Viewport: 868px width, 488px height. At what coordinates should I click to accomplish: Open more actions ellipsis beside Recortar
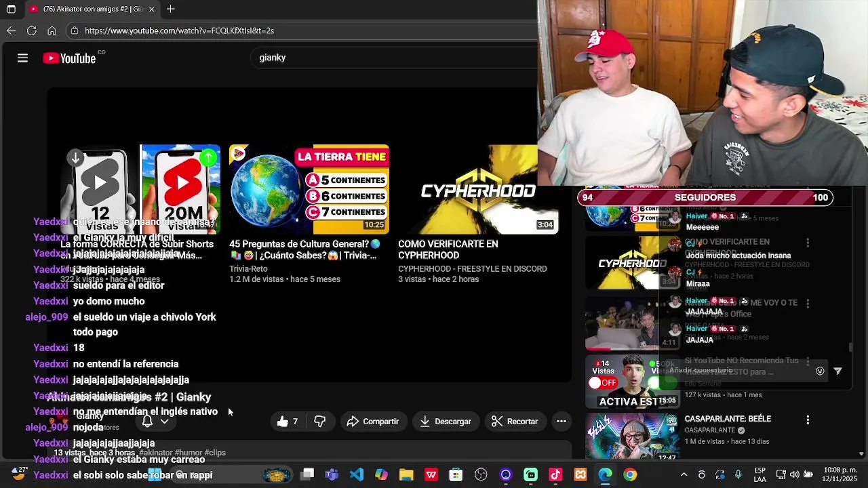pyautogui.click(x=561, y=422)
